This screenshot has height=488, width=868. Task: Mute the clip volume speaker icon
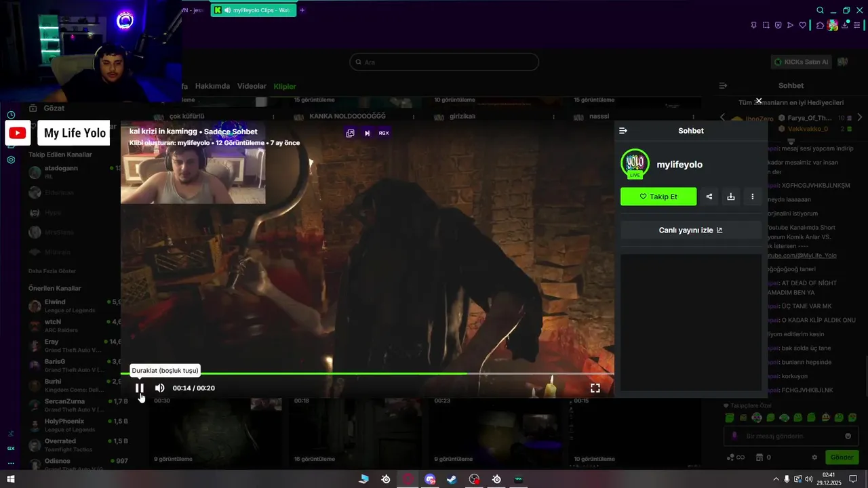coord(159,388)
